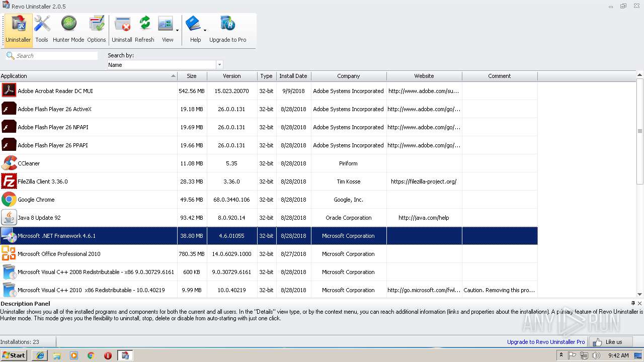Open Windows Explorer folder on taskbar
Screen dimensions: 644x362
coord(57,355)
